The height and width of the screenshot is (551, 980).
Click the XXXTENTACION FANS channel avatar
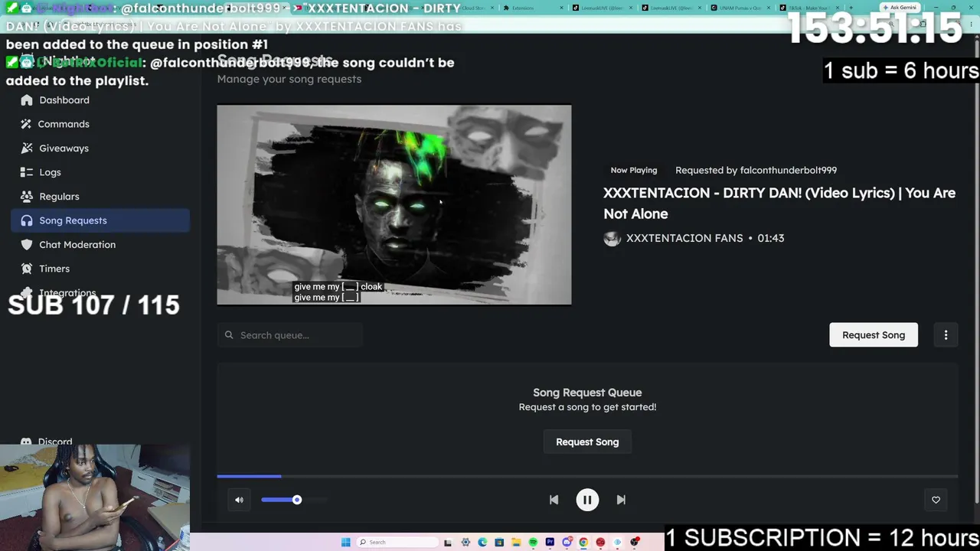(612, 238)
